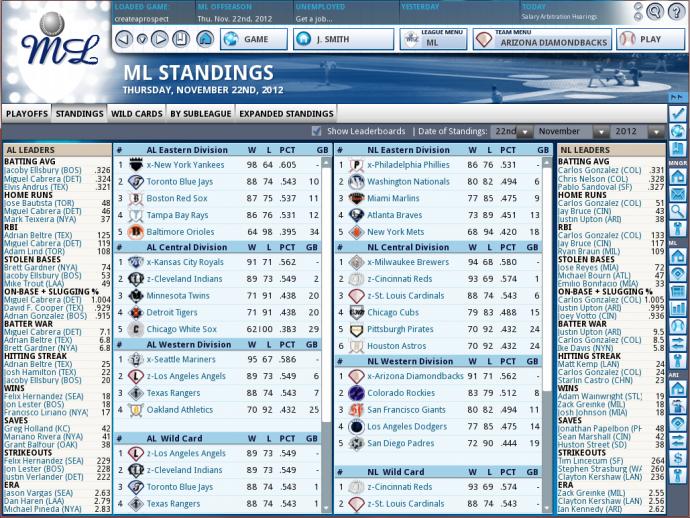Click the San Francisco Giants logo icon
The height and width of the screenshot is (518, 690).
tap(356, 410)
